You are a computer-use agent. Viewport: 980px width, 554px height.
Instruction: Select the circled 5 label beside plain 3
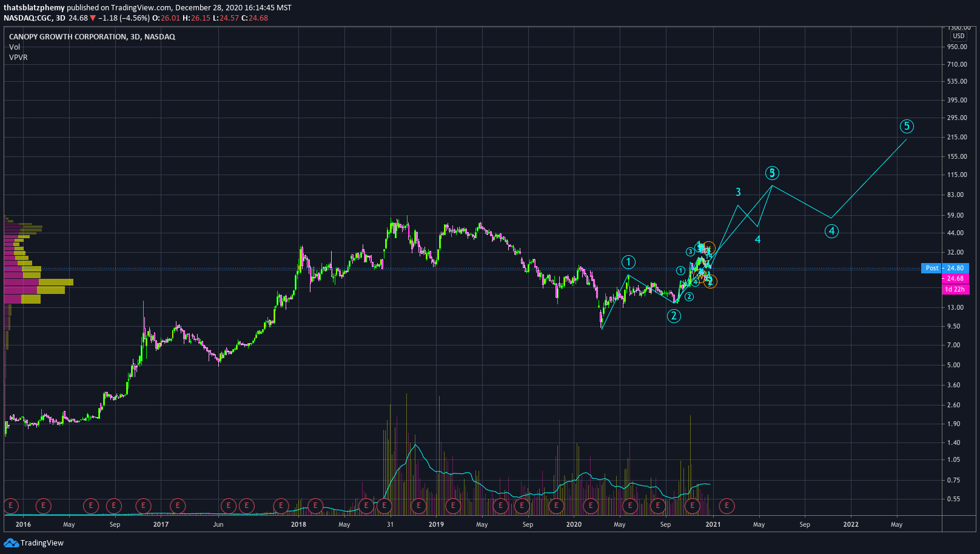tap(772, 173)
